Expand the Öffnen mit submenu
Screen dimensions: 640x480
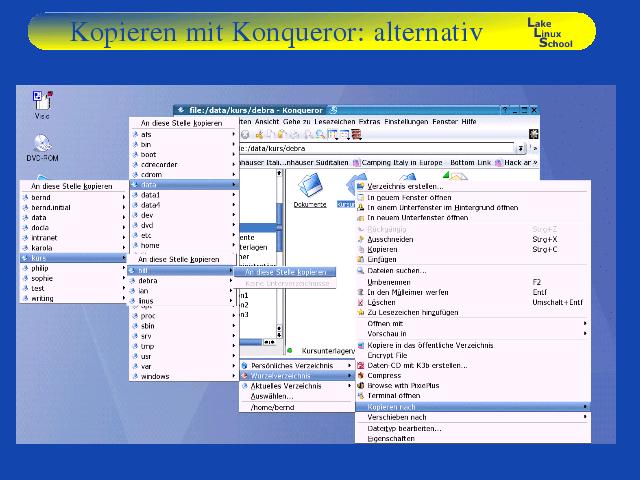tap(473, 324)
